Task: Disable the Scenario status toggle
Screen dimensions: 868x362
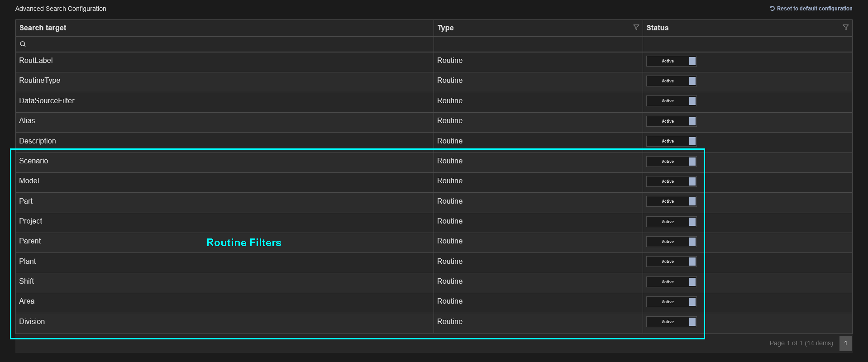Action: 671,162
